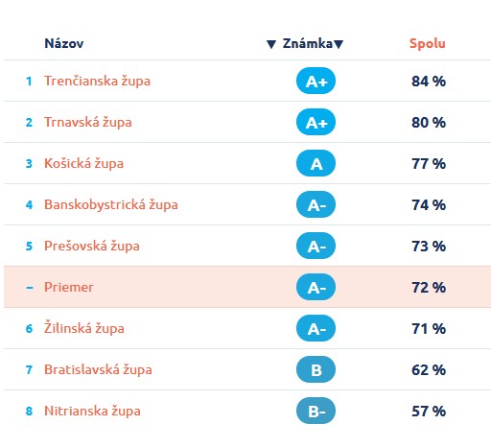Open the Bratislavská župa link
The image size is (491, 448).
98,369
